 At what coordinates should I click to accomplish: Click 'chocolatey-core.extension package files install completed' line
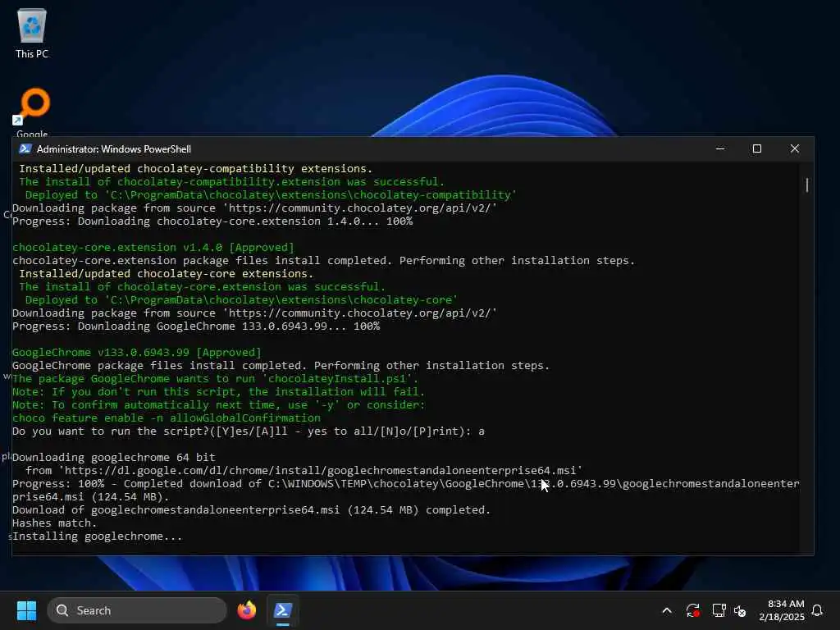tap(323, 261)
